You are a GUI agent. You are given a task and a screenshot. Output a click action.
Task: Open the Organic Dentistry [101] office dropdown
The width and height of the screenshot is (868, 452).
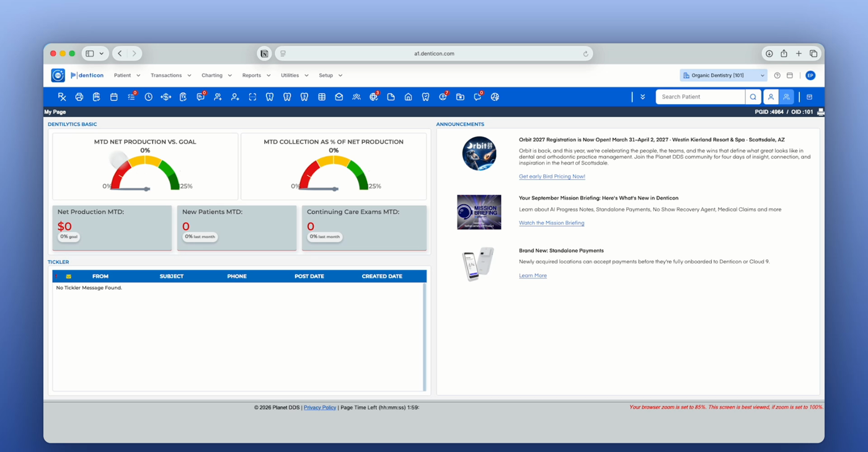coord(724,76)
